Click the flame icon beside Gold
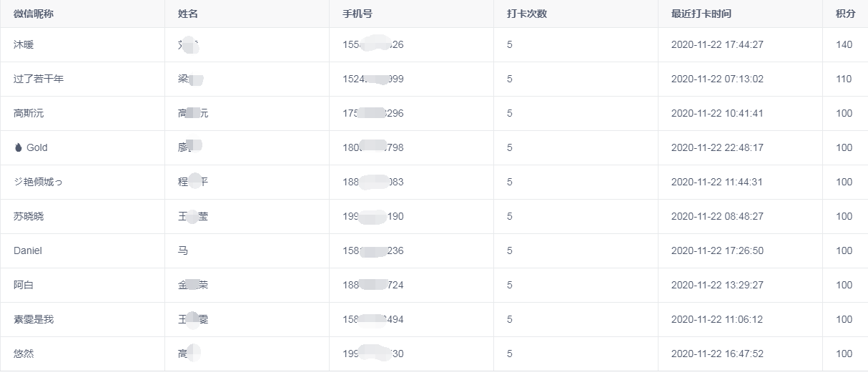Image resolution: width=868 pixels, height=375 pixels. tap(19, 147)
